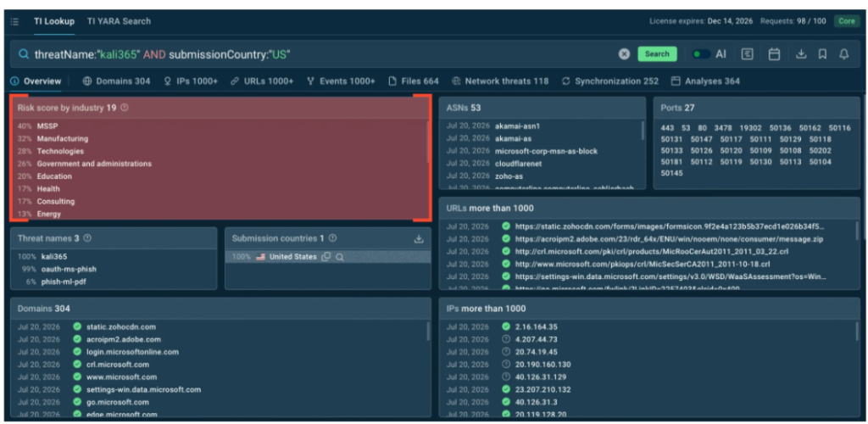Click the notification bell icon
Screen dimensions: 868x424
[843, 54]
